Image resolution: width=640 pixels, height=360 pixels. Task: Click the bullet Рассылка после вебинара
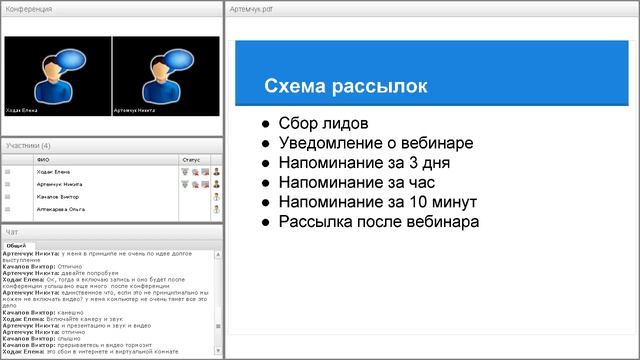coord(379,222)
